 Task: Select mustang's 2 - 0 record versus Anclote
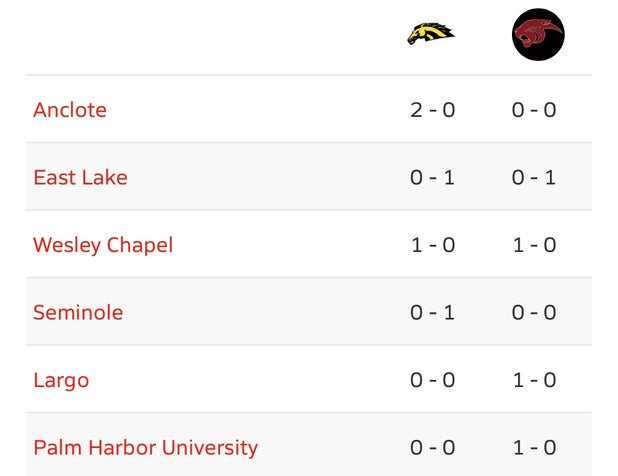point(432,110)
